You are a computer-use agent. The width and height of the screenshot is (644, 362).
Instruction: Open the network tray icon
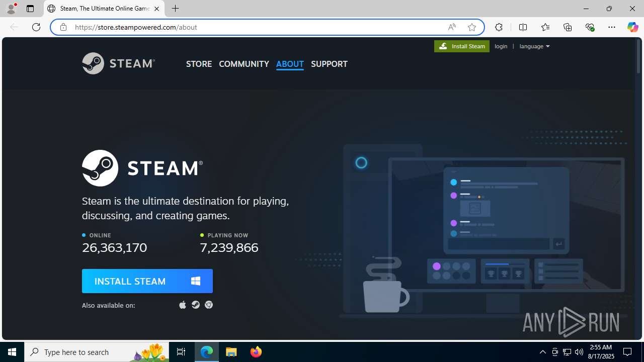click(x=567, y=352)
